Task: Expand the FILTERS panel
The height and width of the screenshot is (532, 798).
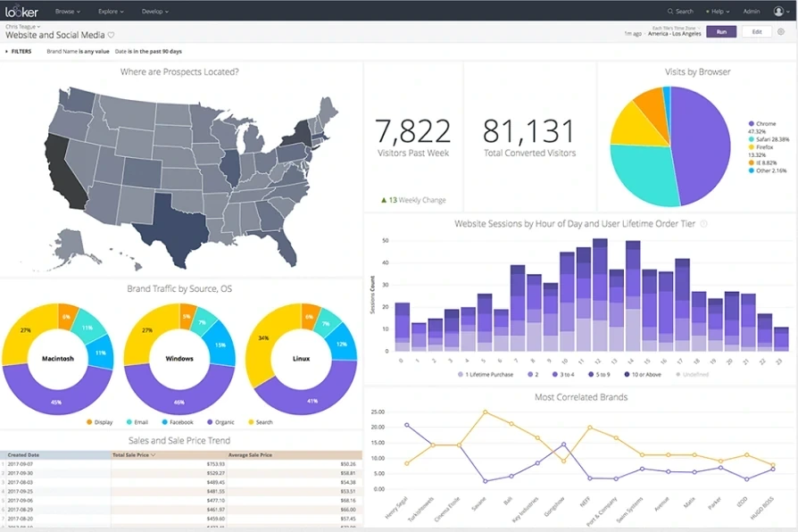Action: (x=20, y=51)
